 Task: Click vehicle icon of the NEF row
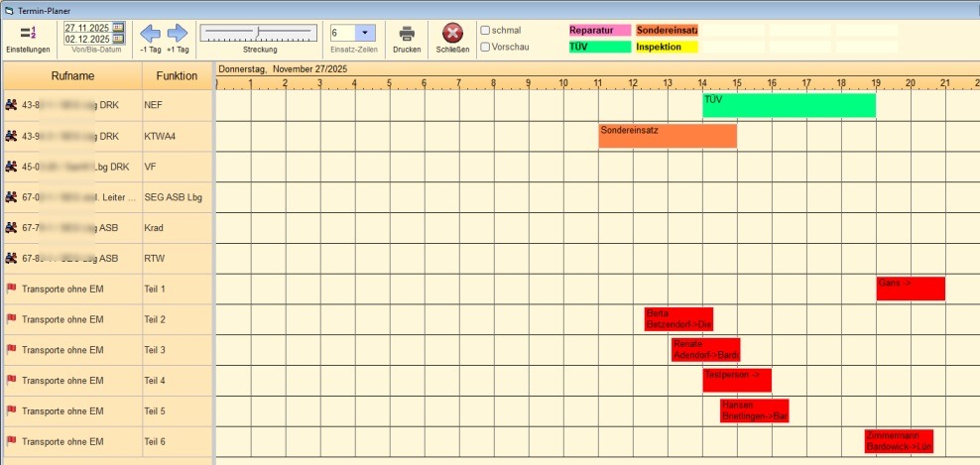[12, 105]
